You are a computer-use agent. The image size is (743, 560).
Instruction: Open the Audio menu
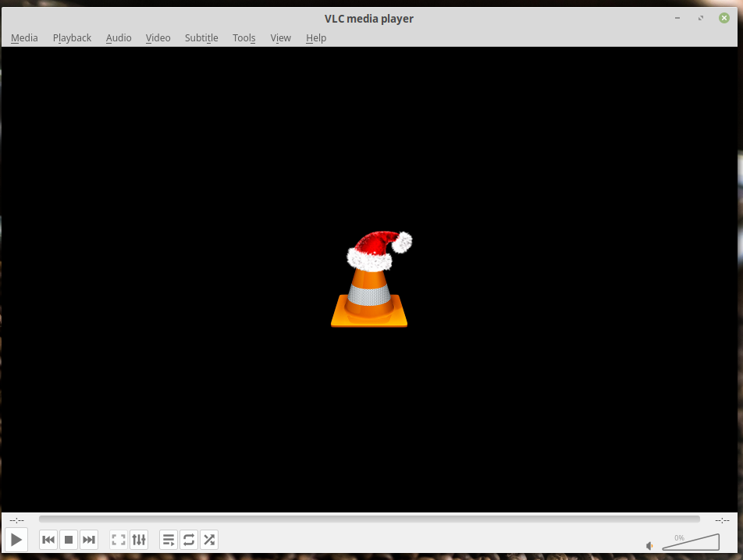point(119,38)
